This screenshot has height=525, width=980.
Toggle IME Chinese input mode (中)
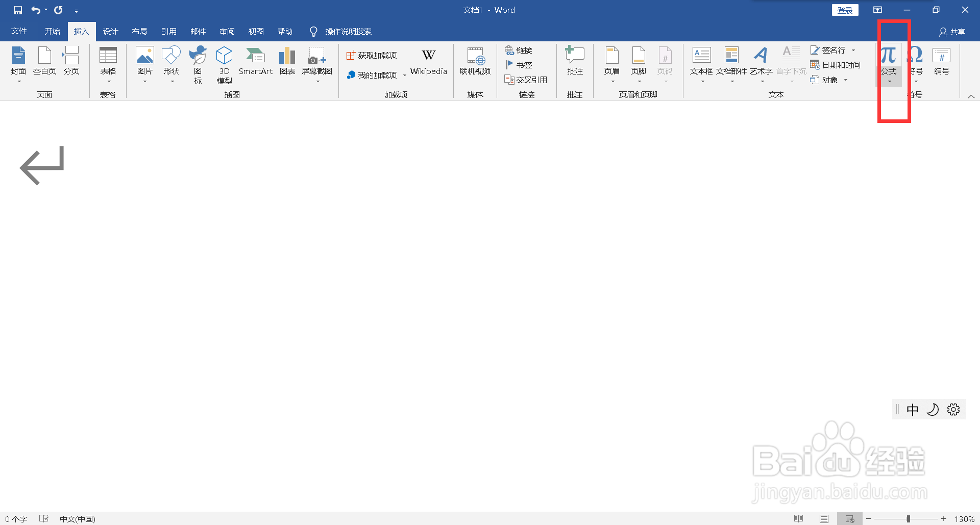pyautogui.click(x=912, y=409)
